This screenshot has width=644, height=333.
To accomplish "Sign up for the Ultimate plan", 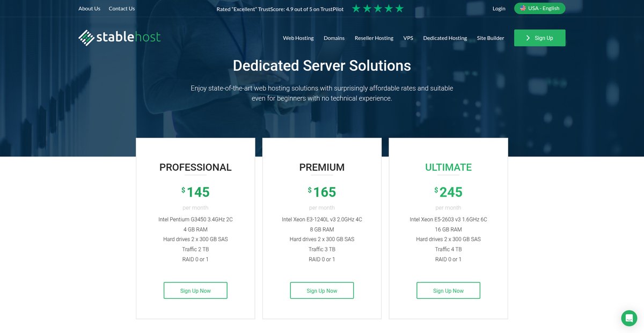I will 448,291.
